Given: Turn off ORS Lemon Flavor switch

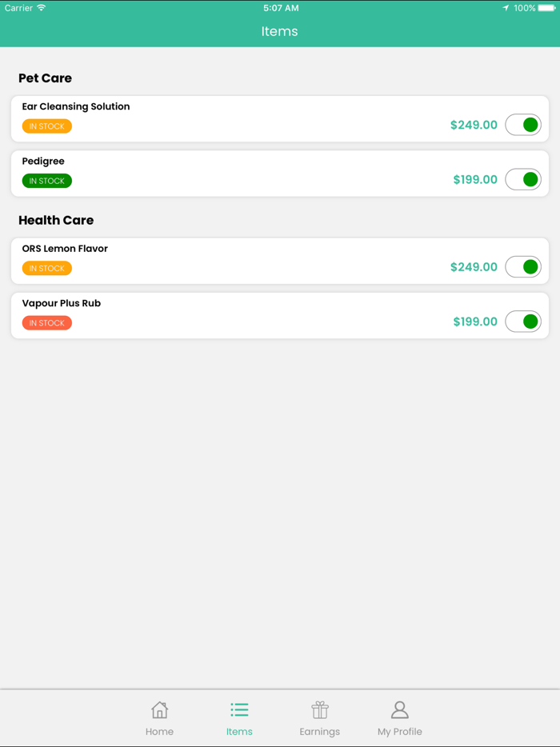Looking at the screenshot, I should [523, 267].
